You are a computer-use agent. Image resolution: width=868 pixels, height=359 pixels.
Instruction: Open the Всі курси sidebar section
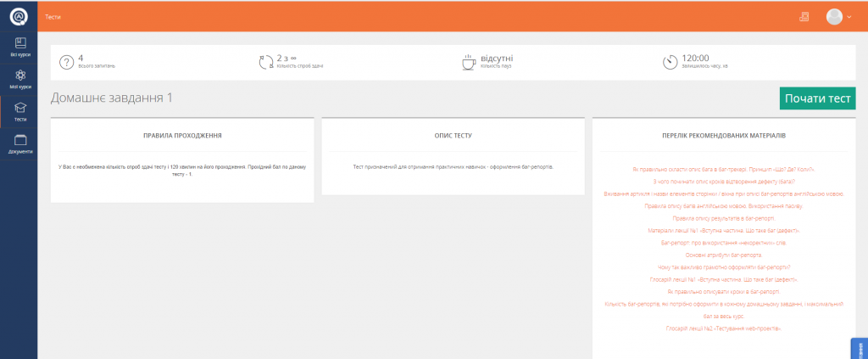[20, 47]
